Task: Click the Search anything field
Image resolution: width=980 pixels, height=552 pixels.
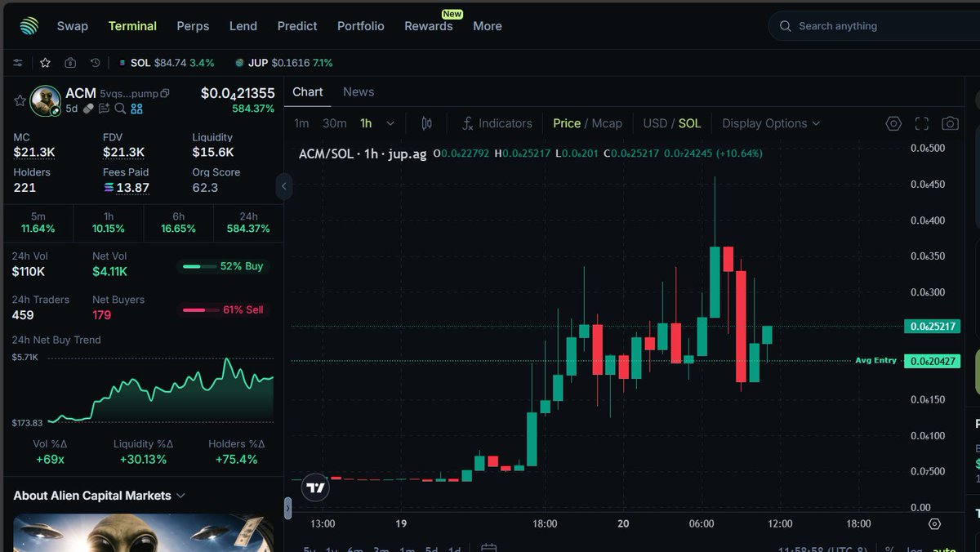Action: tap(874, 26)
